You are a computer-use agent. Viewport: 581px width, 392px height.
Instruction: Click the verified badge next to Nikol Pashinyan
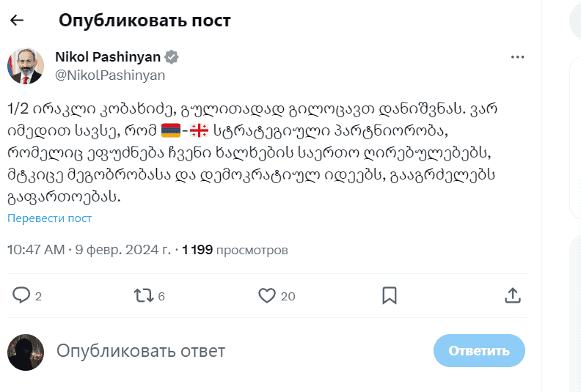(x=172, y=57)
